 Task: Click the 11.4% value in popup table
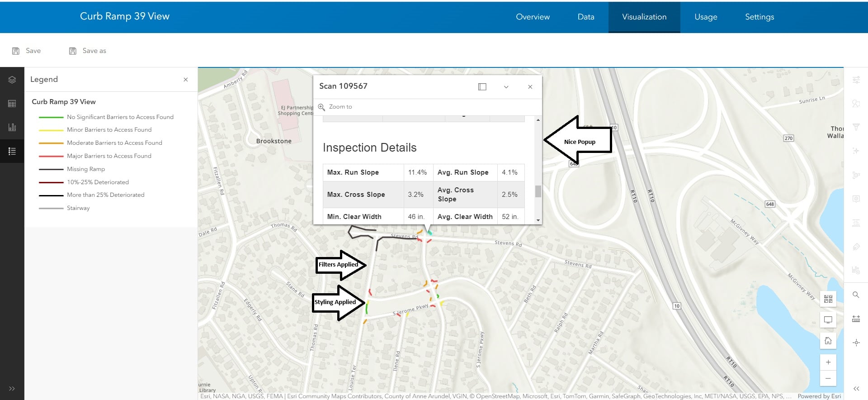417,172
